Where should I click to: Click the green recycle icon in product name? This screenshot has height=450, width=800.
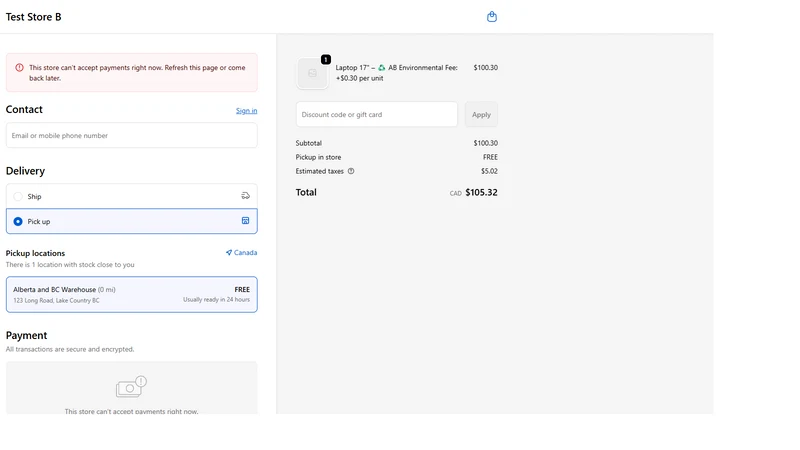click(382, 67)
